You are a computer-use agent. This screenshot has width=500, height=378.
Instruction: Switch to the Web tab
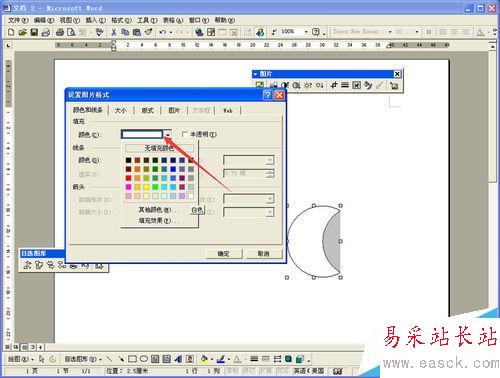[228, 110]
